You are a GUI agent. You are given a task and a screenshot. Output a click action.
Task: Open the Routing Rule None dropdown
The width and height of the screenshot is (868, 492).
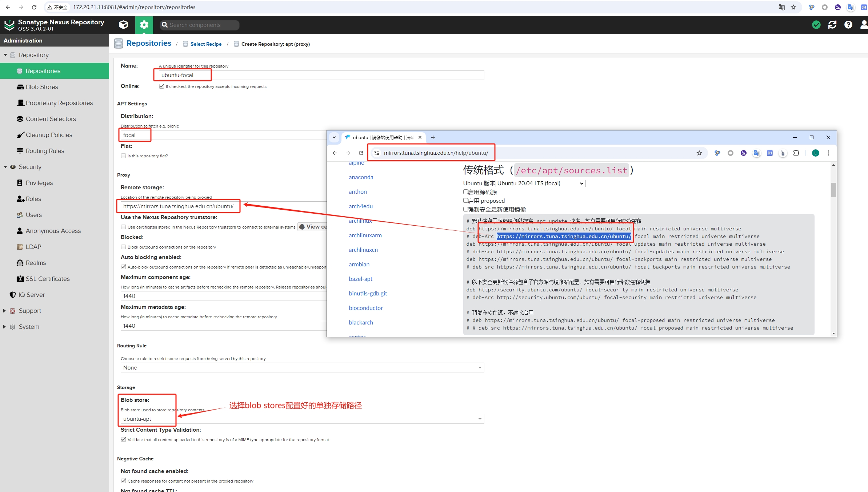click(x=302, y=368)
